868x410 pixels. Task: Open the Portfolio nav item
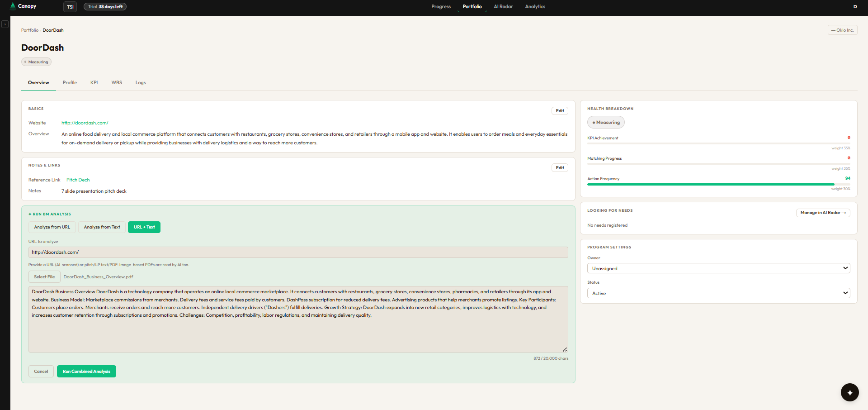pos(472,7)
